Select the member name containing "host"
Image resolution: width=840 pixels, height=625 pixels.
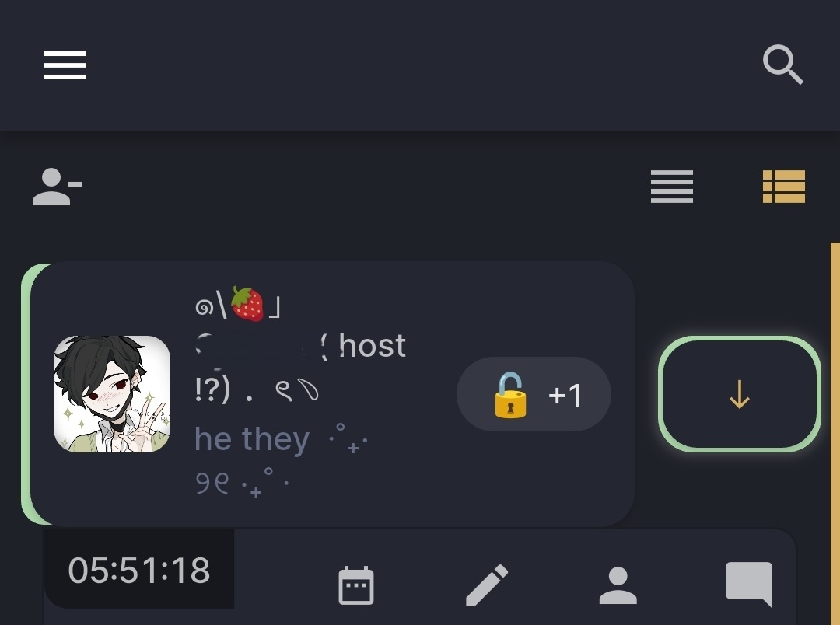[300, 345]
